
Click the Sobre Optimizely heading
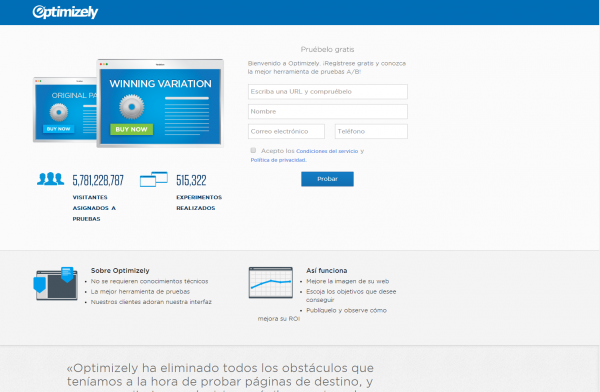(x=120, y=271)
